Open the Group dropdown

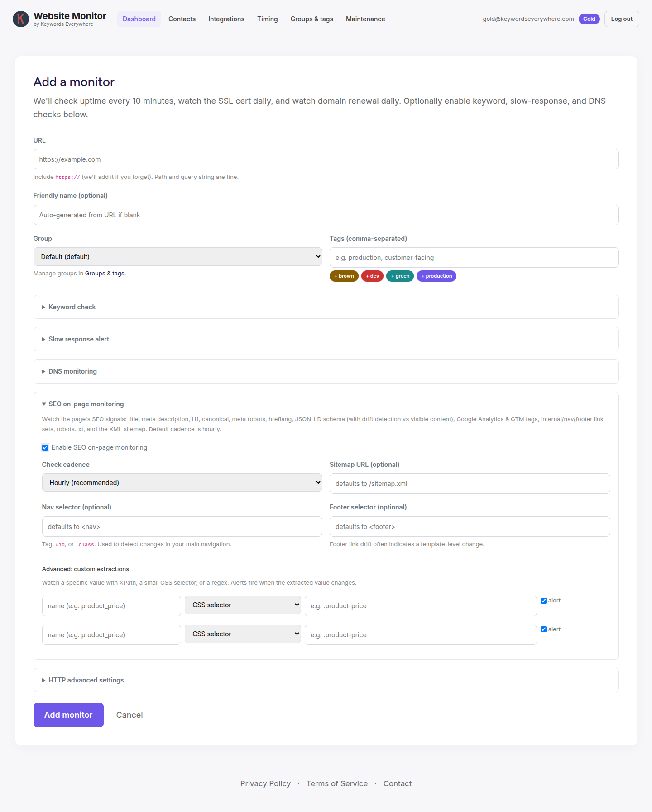[178, 257]
